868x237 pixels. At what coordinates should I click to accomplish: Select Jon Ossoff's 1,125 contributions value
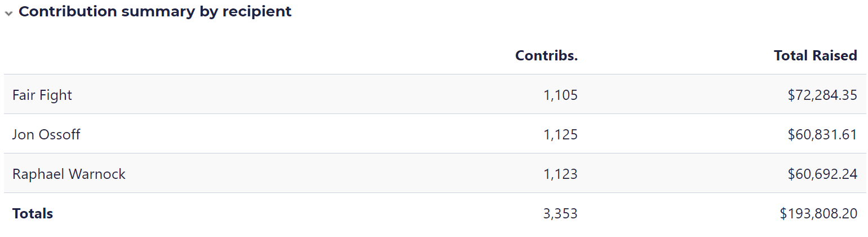560,134
